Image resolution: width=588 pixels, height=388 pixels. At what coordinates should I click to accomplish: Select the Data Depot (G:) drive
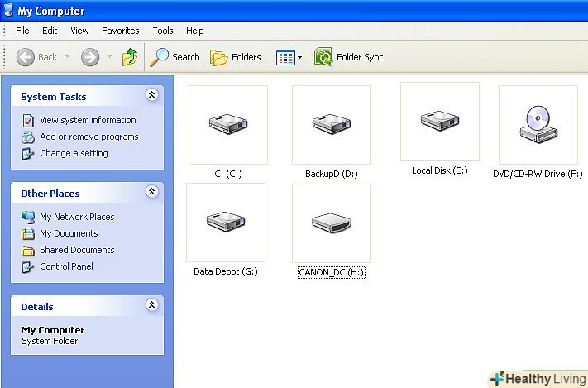point(225,223)
